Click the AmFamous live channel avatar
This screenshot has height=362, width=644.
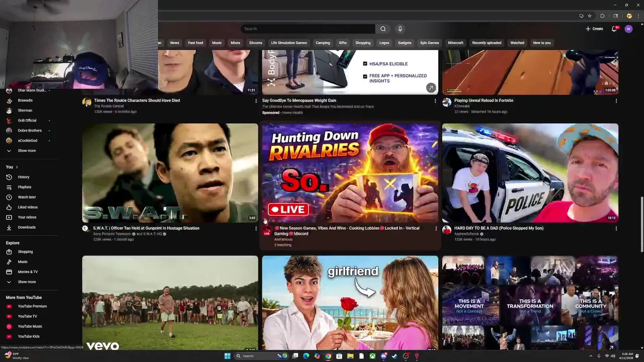(267, 230)
